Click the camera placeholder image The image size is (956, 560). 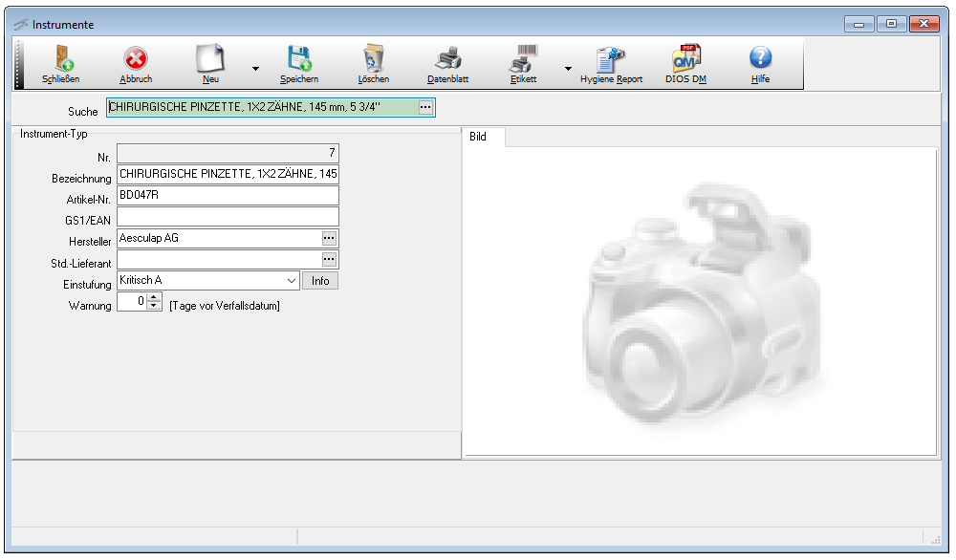tap(701, 303)
